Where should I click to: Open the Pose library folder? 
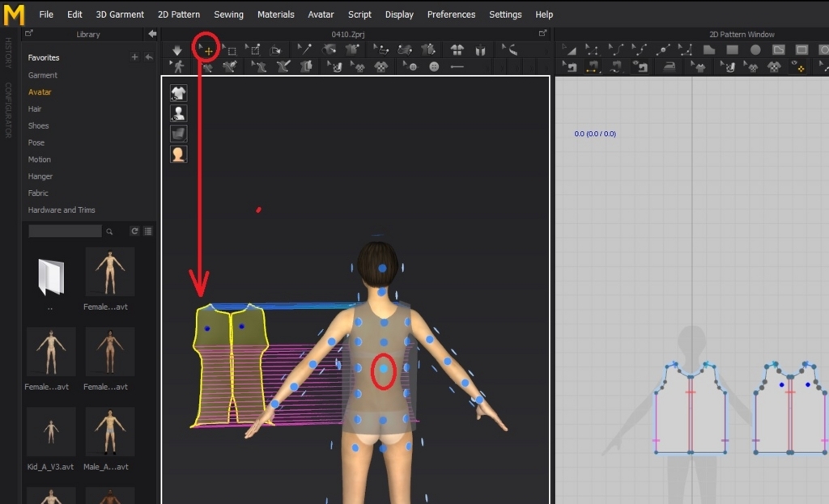pyautogui.click(x=36, y=142)
